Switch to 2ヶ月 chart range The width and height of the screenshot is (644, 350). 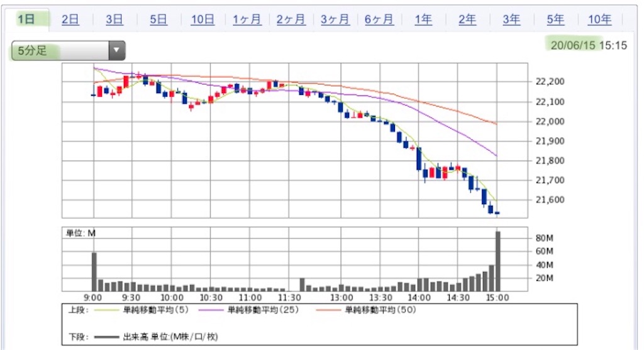point(291,19)
